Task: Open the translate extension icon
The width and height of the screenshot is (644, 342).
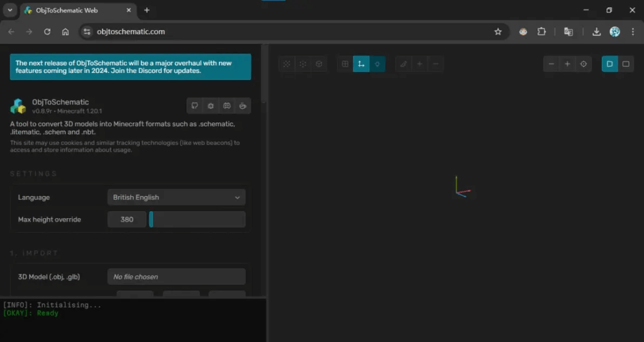Action: tap(569, 31)
